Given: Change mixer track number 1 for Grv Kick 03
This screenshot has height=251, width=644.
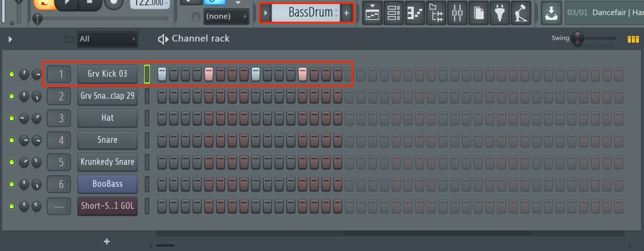Looking at the screenshot, I should pyautogui.click(x=59, y=74).
